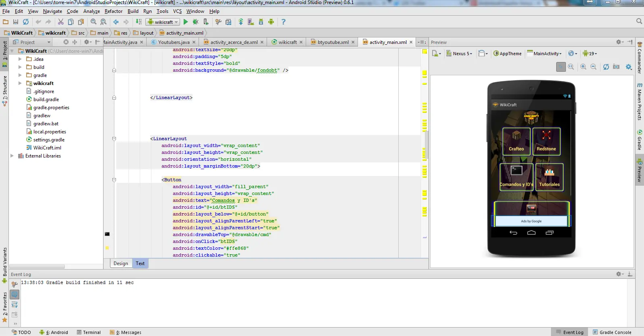
Task: Run the wikicraft app with green play
Action: [x=186, y=22]
